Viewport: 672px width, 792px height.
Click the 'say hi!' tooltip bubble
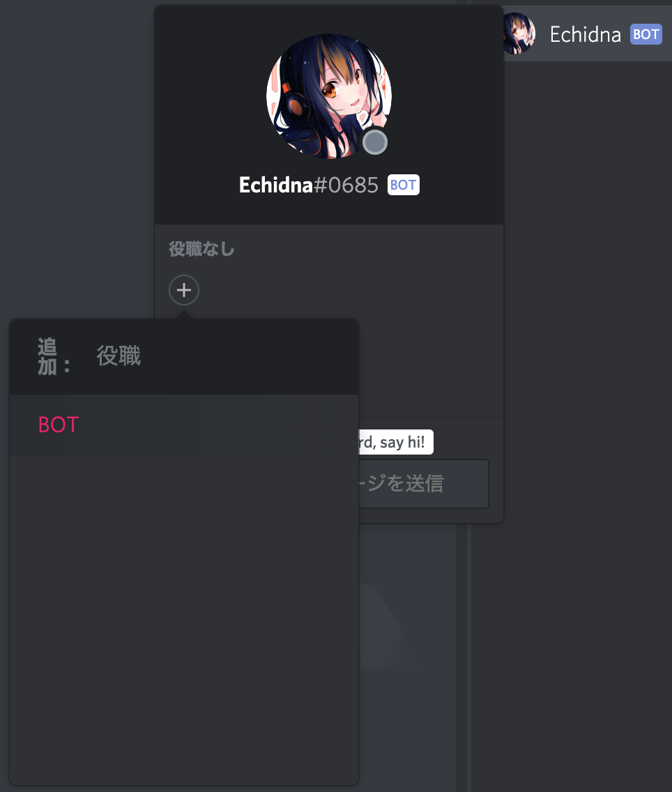[396, 442]
